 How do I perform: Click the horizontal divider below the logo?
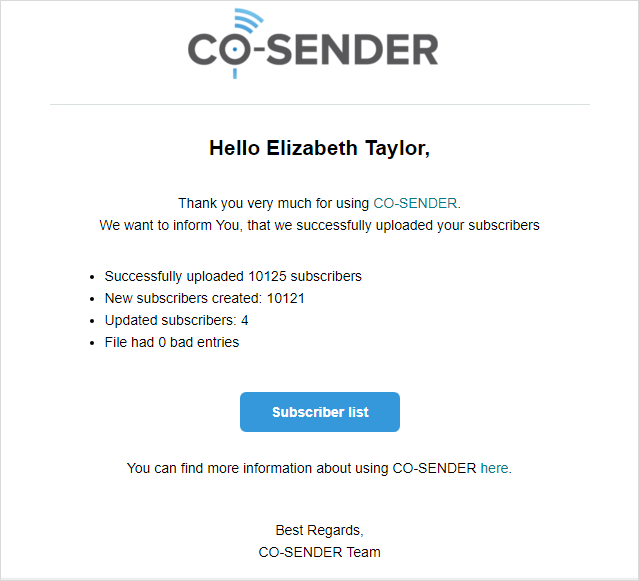(320, 105)
